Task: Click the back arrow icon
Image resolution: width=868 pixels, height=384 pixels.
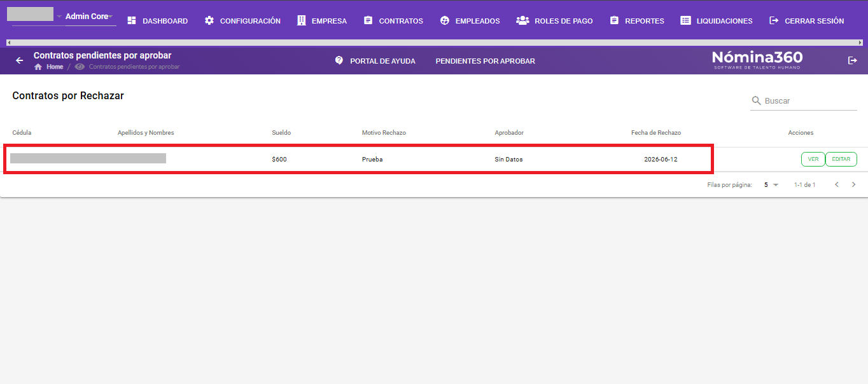Action: (20, 60)
